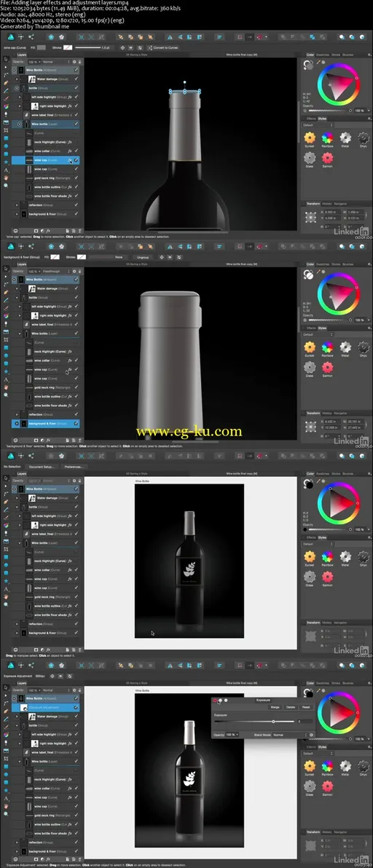This screenshot has width=373, height=868.
Task: Expand left side highlight group in Document Setup frame
Action: click(x=20, y=516)
